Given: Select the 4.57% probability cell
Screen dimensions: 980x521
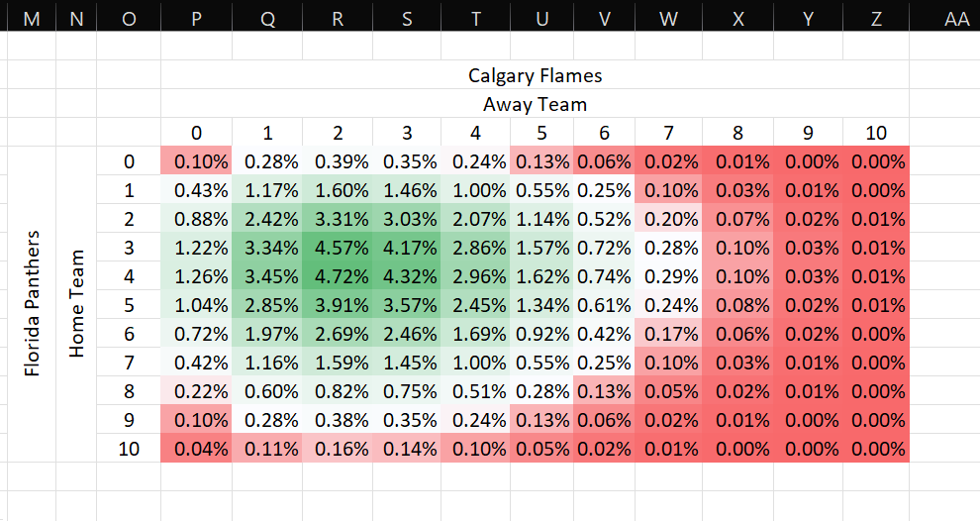Looking at the screenshot, I should 338,247.
